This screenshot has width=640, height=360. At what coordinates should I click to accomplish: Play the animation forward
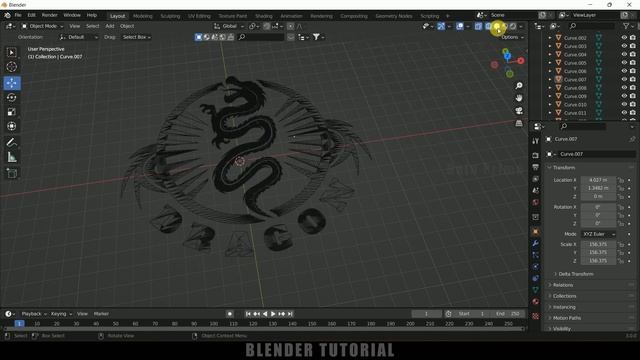point(273,314)
